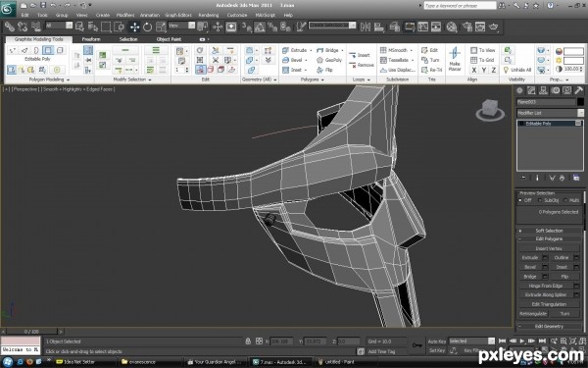588x368 pixels.
Task: Open key filter Selected dropdown
Action: click(471, 341)
